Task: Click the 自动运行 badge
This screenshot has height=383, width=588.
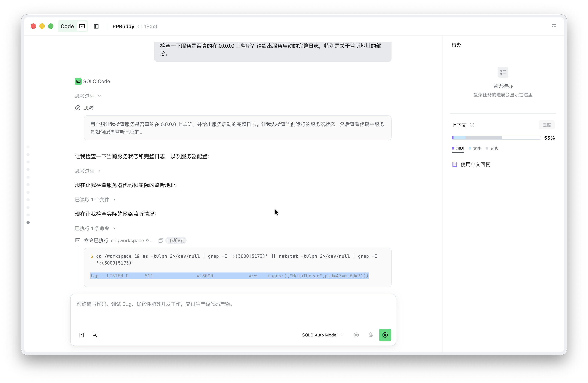Action: coord(176,240)
